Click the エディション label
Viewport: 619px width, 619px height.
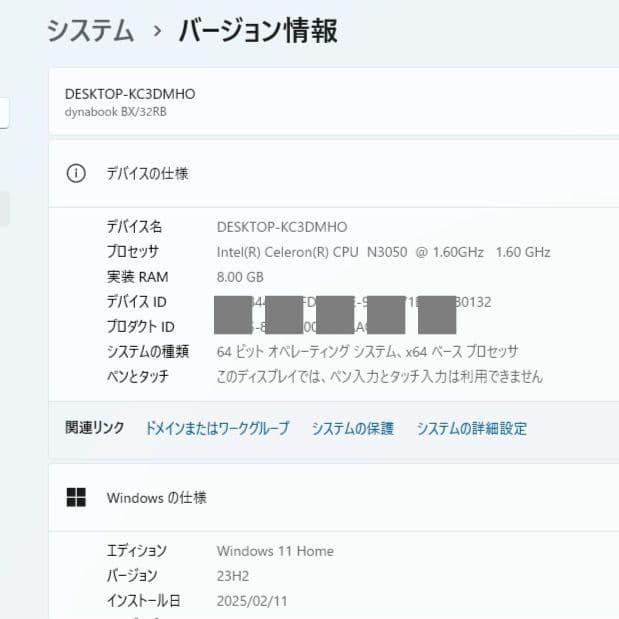[x=137, y=551]
